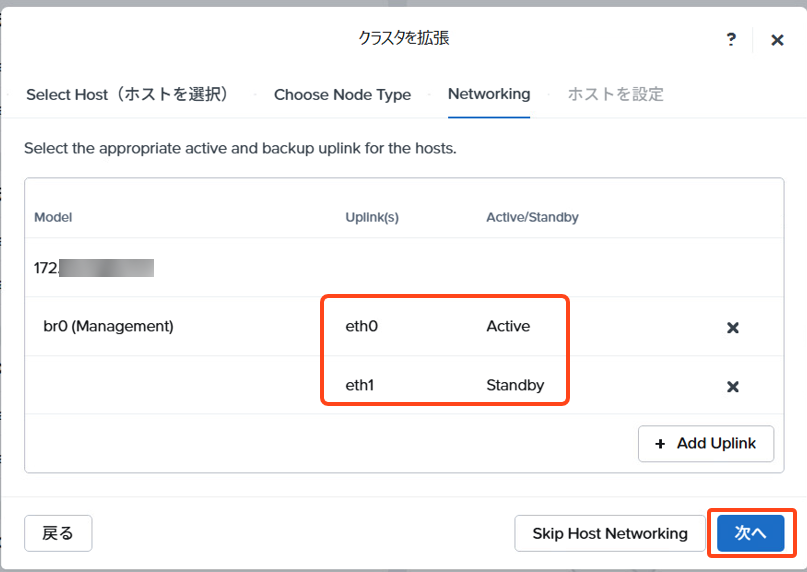Screen dimensions: 807x572
Task: Open the ホストを設定 tab
Action: pyautogui.click(x=616, y=94)
